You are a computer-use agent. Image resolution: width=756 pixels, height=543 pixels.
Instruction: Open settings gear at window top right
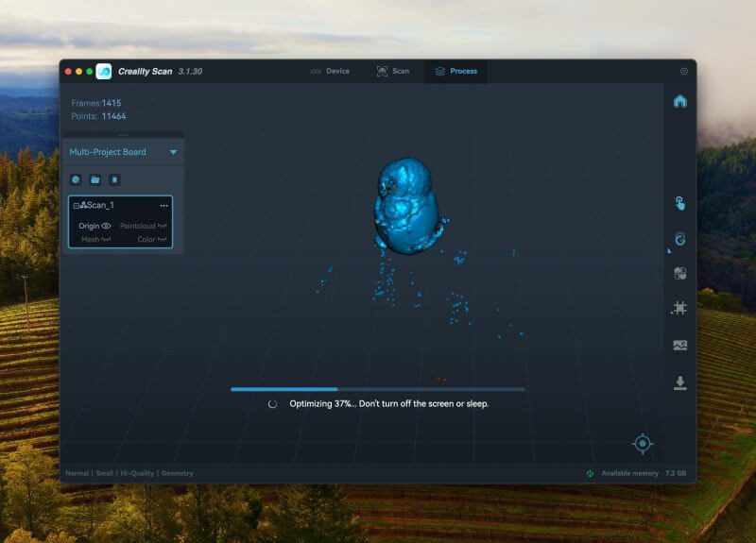tap(683, 72)
